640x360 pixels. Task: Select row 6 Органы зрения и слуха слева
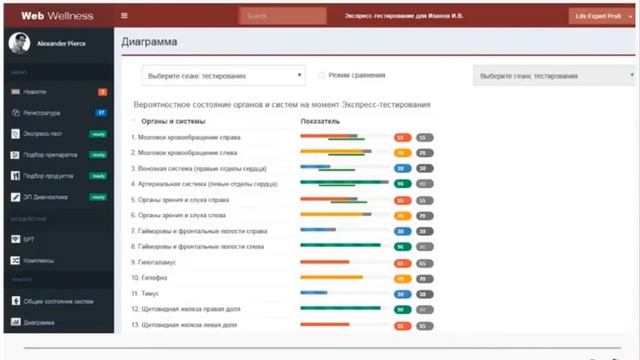coord(178,215)
